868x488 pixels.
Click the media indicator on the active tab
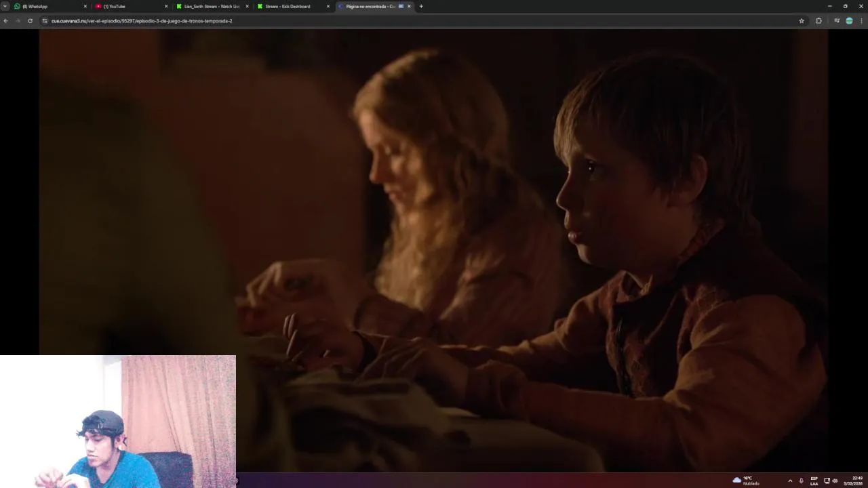401,6
